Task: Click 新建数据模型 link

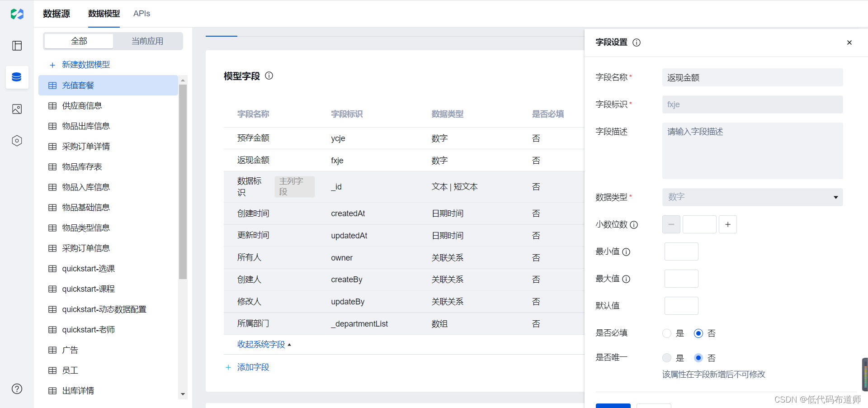Action: coord(86,65)
